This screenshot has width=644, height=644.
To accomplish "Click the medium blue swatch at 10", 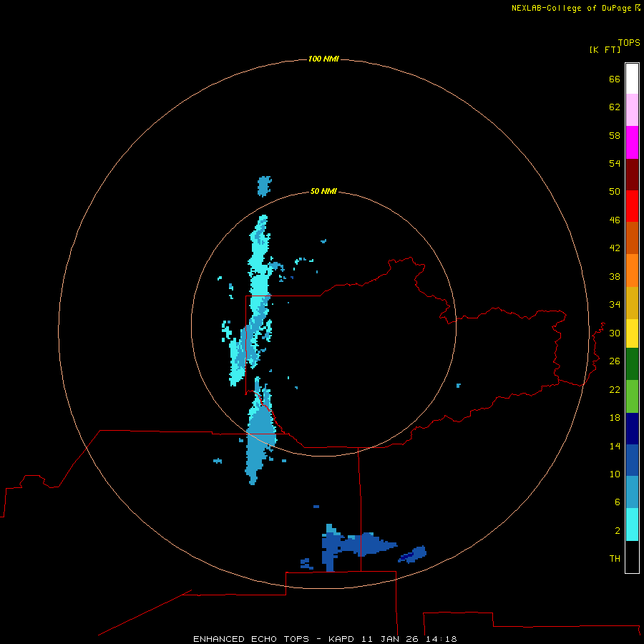I will (632, 460).
